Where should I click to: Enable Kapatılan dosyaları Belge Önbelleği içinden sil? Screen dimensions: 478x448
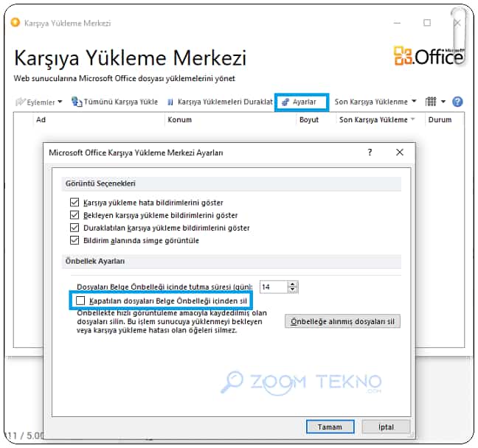tap(80, 301)
